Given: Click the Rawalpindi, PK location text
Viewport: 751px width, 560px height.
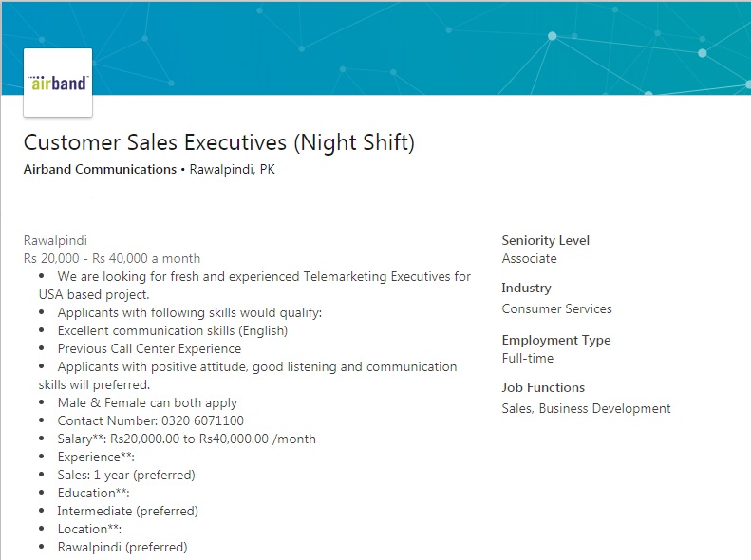Looking at the screenshot, I should point(233,170).
